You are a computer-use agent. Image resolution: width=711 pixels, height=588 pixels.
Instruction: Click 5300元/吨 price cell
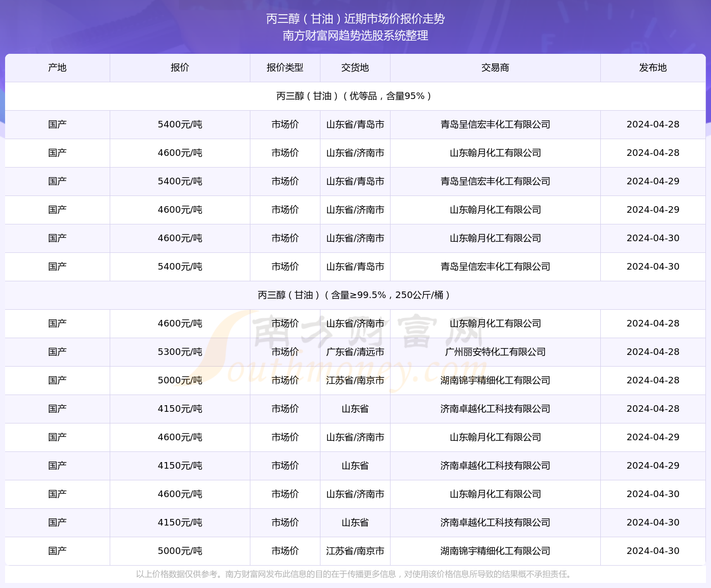180,352
